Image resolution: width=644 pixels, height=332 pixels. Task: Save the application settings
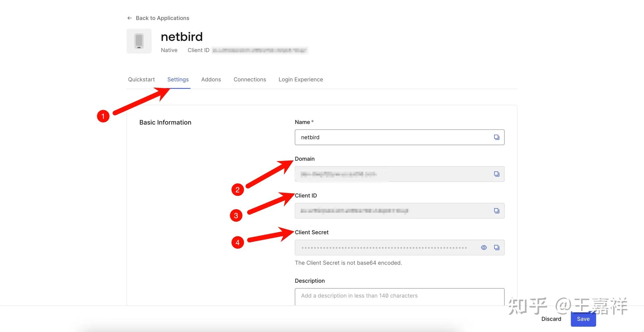click(x=583, y=318)
